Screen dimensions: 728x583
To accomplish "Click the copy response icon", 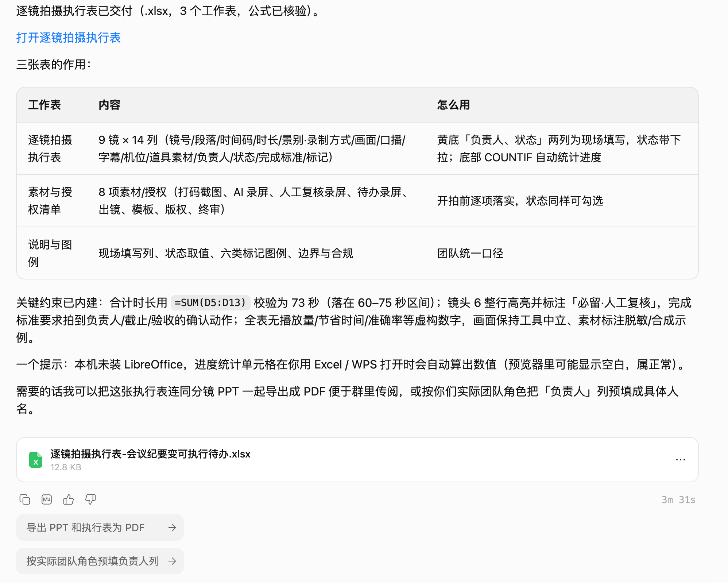I will point(25,499).
